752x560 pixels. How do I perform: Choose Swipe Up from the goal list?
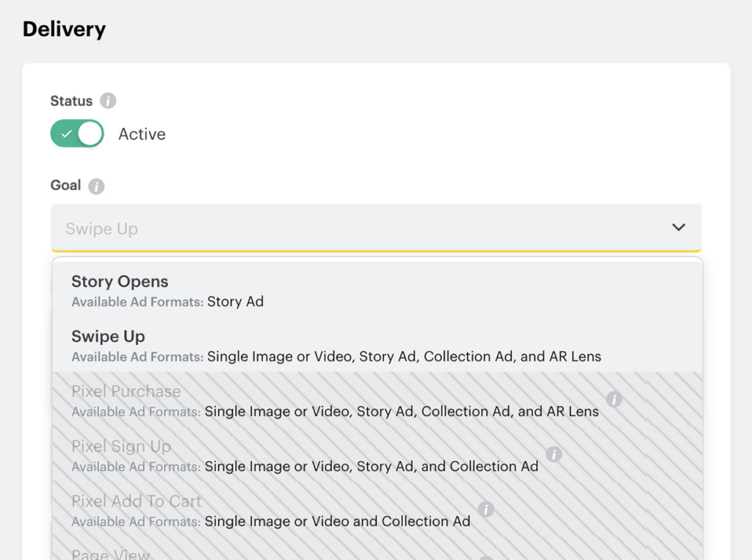(x=108, y=336)
